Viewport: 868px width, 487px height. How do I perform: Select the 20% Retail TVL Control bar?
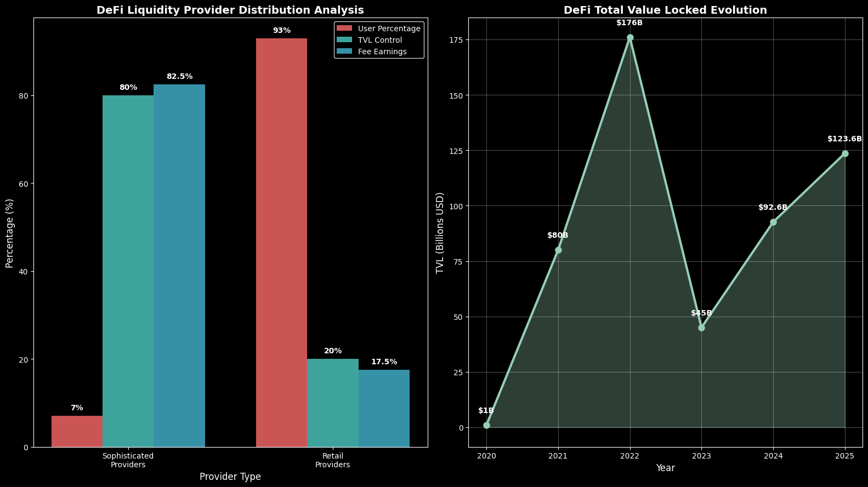point(333,403)
